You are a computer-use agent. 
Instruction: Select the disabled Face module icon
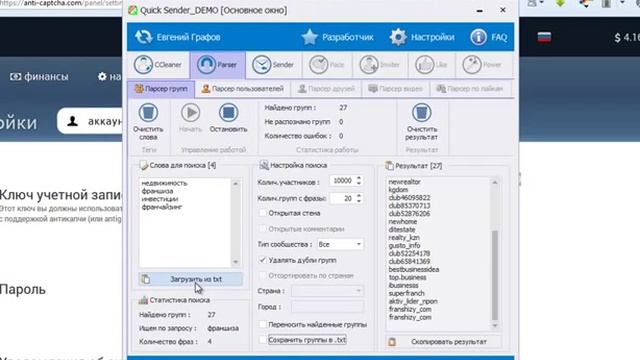318,64
